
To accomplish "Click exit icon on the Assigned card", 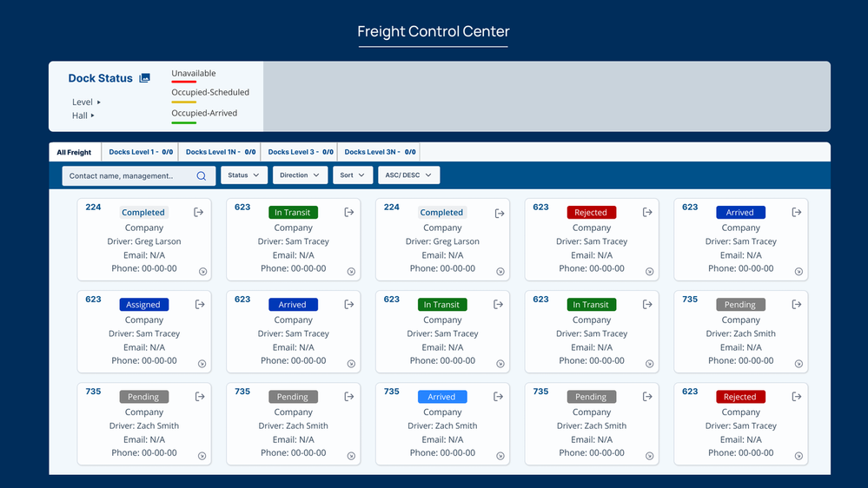I will click(200, 305).
